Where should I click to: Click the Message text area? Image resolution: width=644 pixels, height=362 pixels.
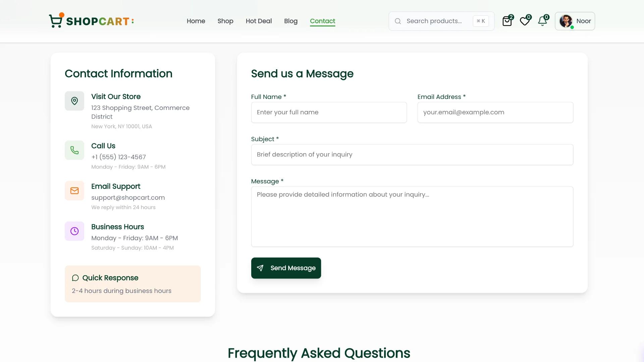[412, 217]
